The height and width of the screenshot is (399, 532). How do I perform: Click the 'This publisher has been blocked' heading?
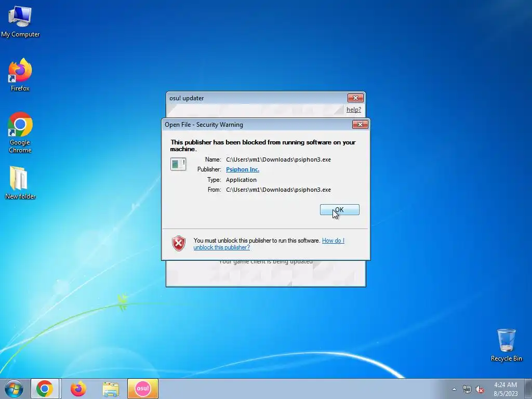[263, 145]
